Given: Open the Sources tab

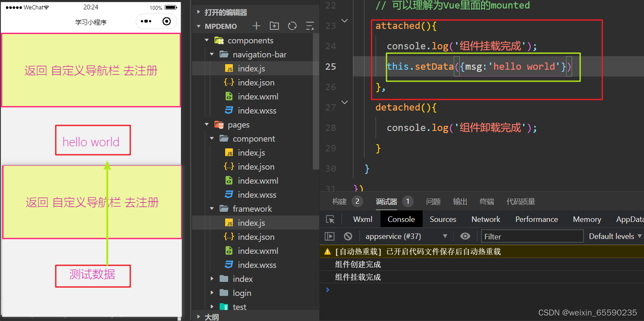Looking at the screenshot, I should [443, 219].
